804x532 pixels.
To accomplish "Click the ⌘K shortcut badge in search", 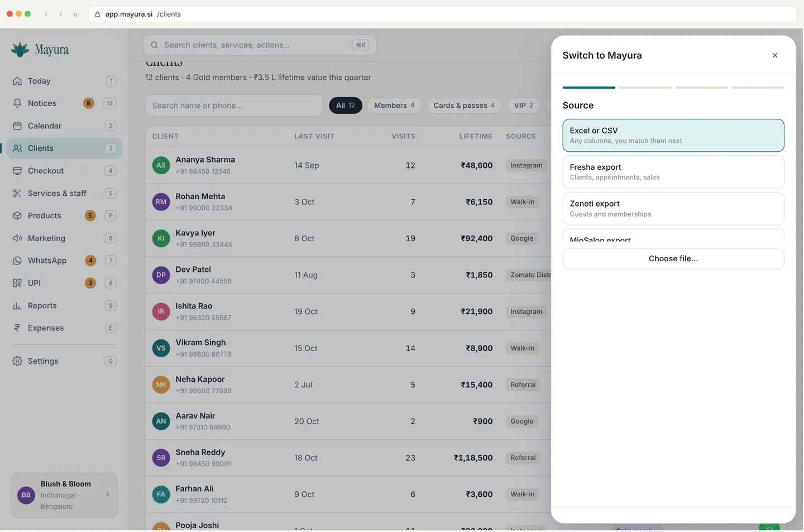I will point(361,45).
